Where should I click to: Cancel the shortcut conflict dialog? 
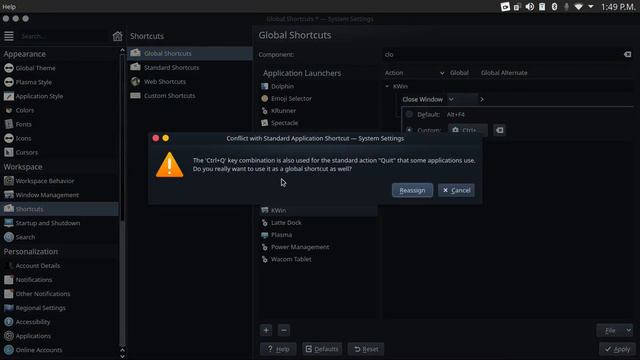(x=456, y=190)
